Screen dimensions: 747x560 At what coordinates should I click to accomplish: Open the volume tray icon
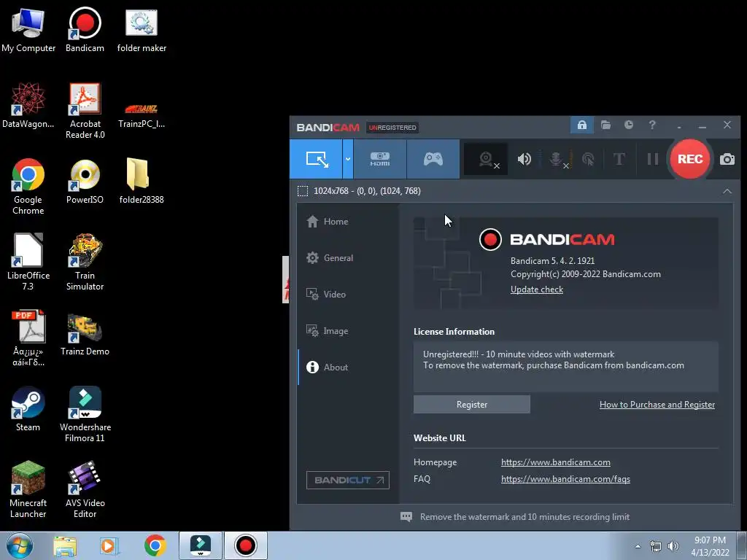673,546
